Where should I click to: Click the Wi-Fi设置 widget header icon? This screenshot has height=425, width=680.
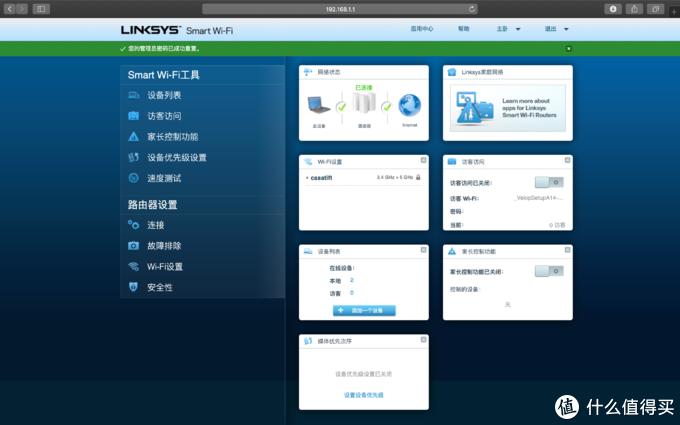point(308,162)
